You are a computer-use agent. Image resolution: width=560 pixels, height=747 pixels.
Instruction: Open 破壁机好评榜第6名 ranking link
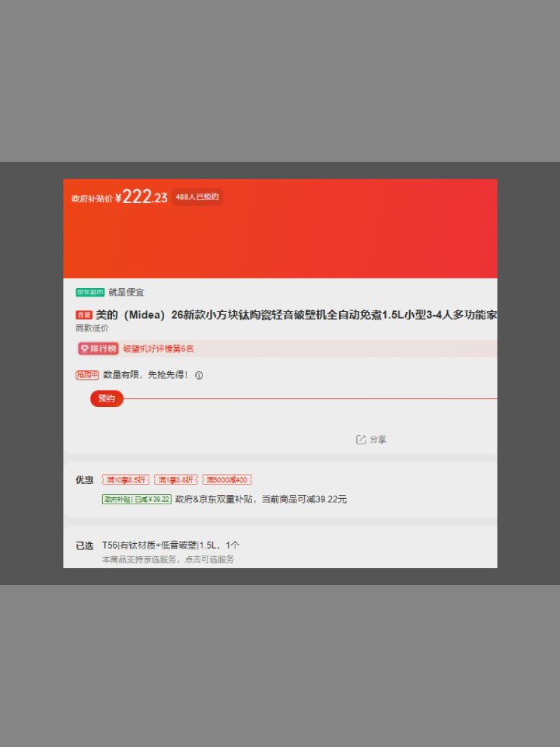click(159, 349)
